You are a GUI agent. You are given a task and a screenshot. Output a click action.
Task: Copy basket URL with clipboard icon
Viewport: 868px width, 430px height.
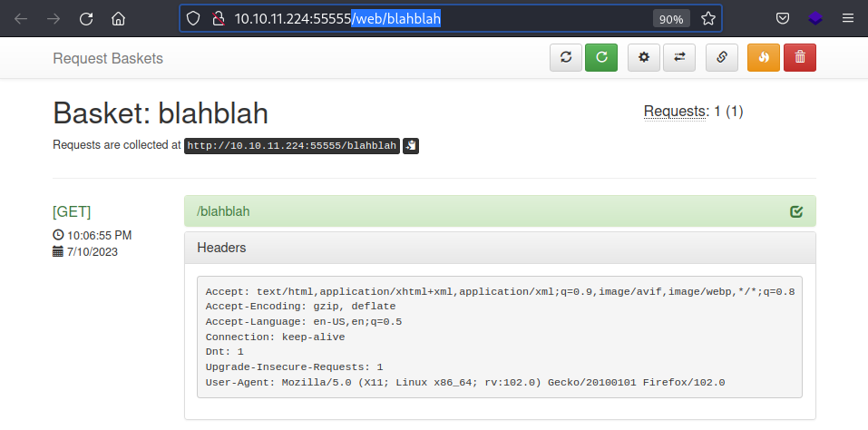(411, 145)
